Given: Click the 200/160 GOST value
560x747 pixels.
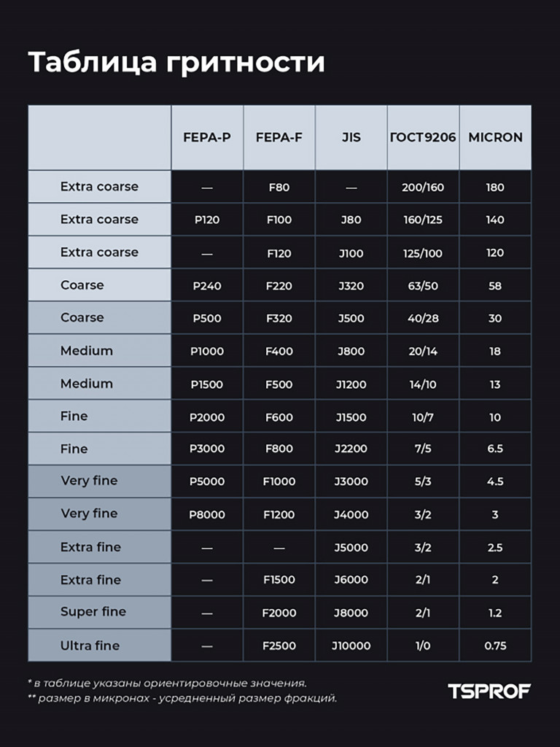Looking at the screenshot, I should (x=423, y=187).
